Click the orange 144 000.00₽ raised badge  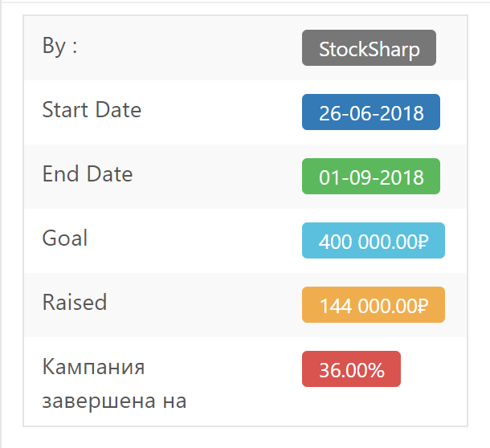[374, 305]
